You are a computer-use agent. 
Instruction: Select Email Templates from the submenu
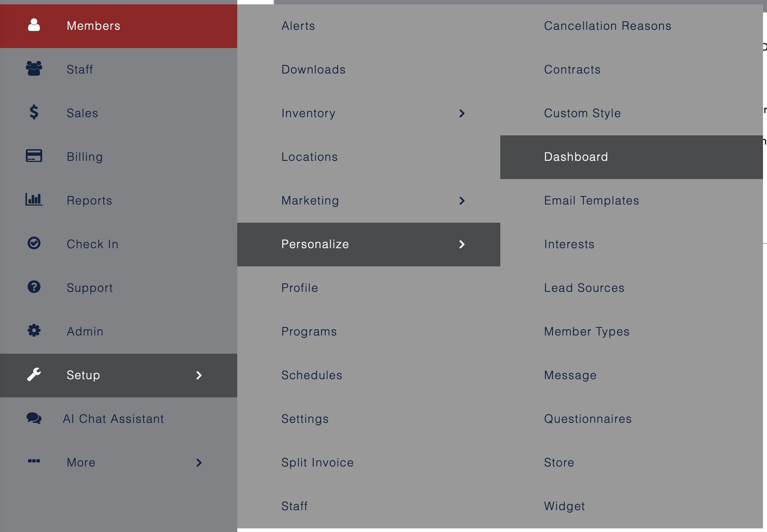[591, 201]
